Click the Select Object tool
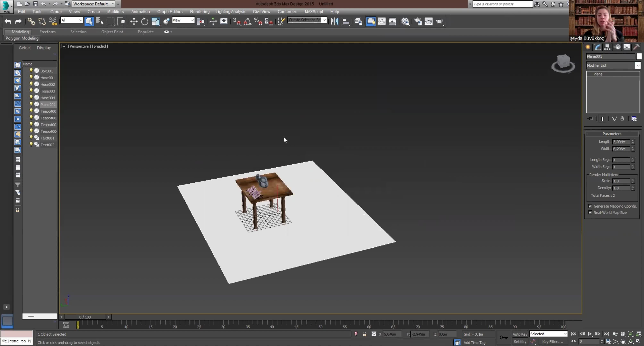This screenshot has height=346, width=644. pyautogui.click(x=89, y=21)
